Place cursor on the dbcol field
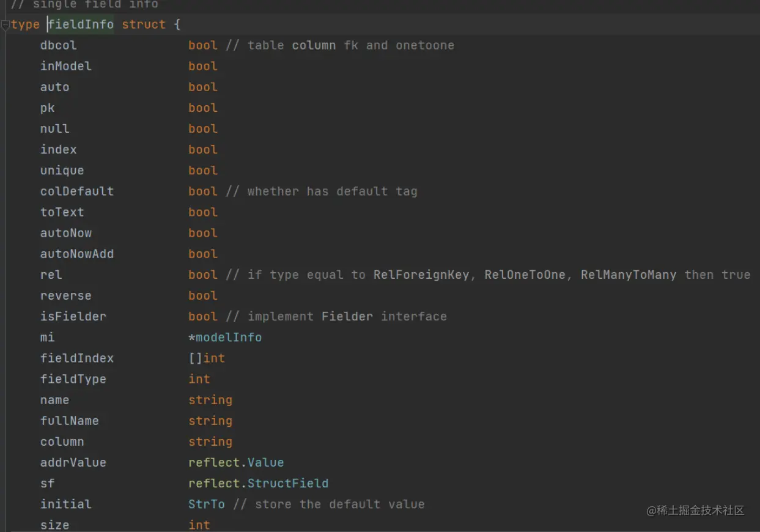760x532 pixels. 58,45
